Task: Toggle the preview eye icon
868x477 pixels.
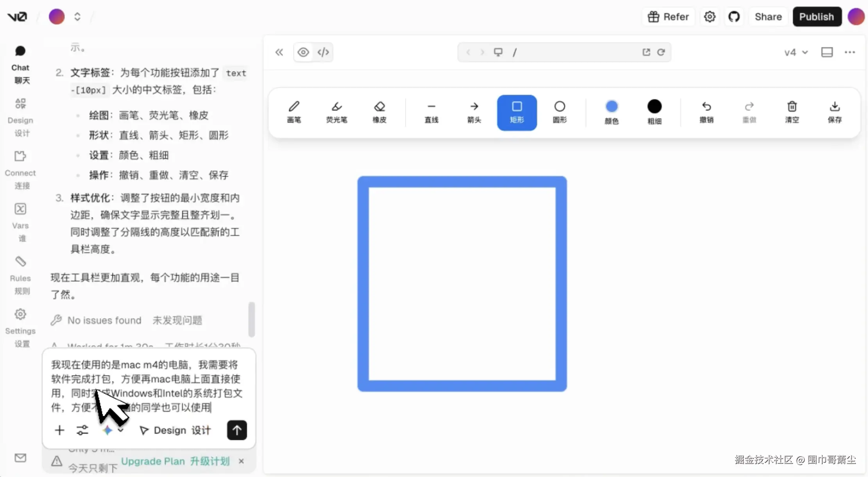Action: [303, 52]
